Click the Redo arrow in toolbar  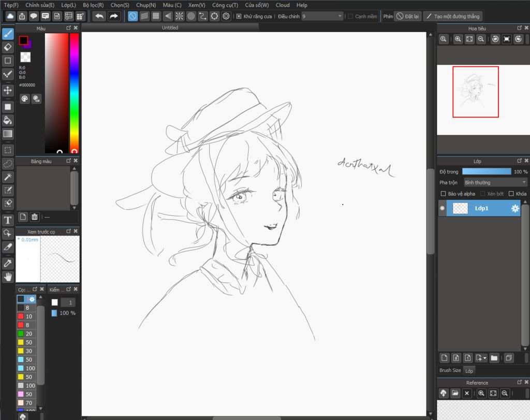pyautogui.click(x=114, y=16)
